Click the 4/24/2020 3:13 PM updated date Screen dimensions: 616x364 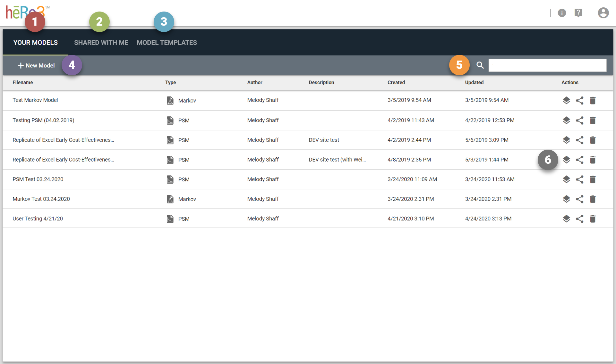[488, 219]
